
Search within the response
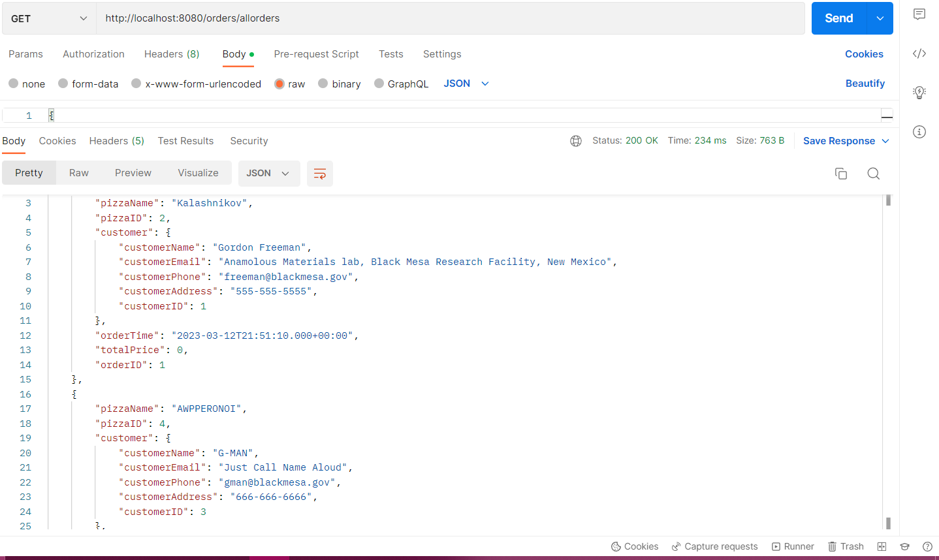[873, 173]
